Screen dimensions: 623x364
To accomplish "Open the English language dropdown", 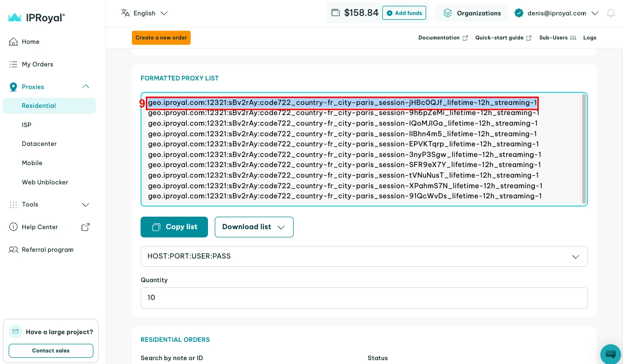I will (x=144, y=13).
